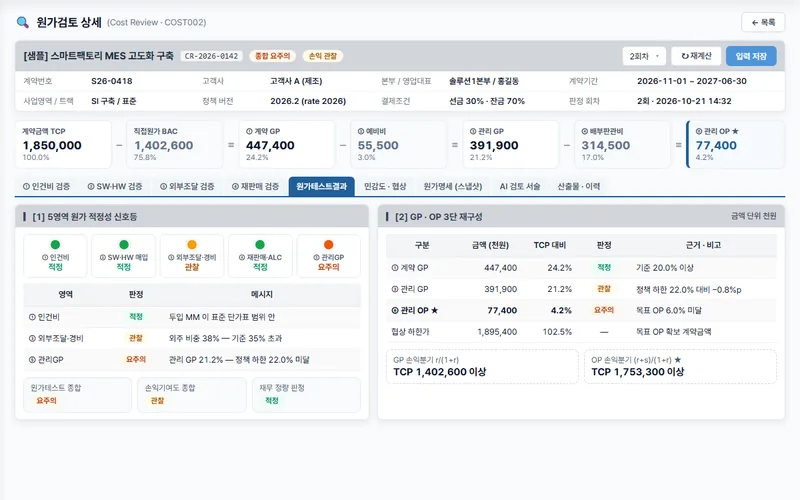Click green signal light for 인건비
The width and height of the screenshot is (800, 500).
pos(55,245)
